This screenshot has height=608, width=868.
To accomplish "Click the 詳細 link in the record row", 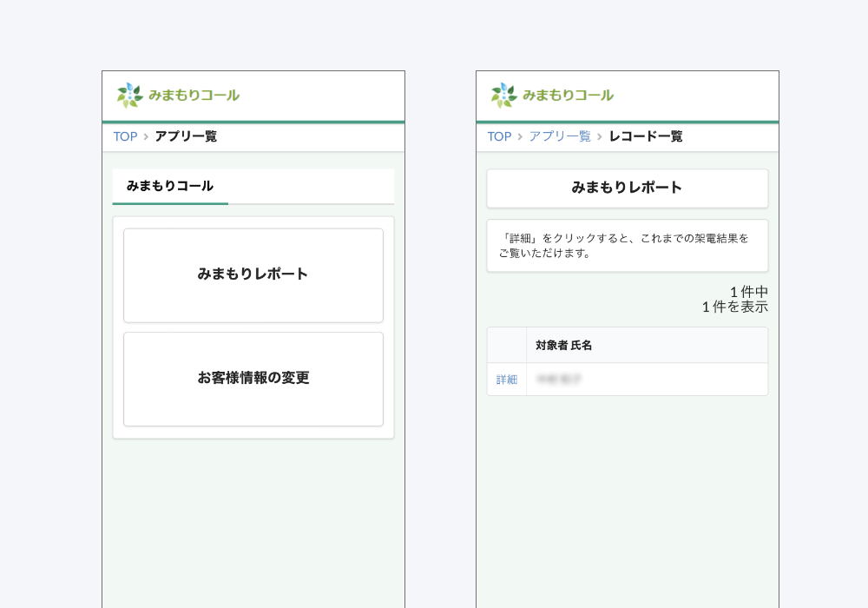I will pyautogui.click(x=506, y=380).
